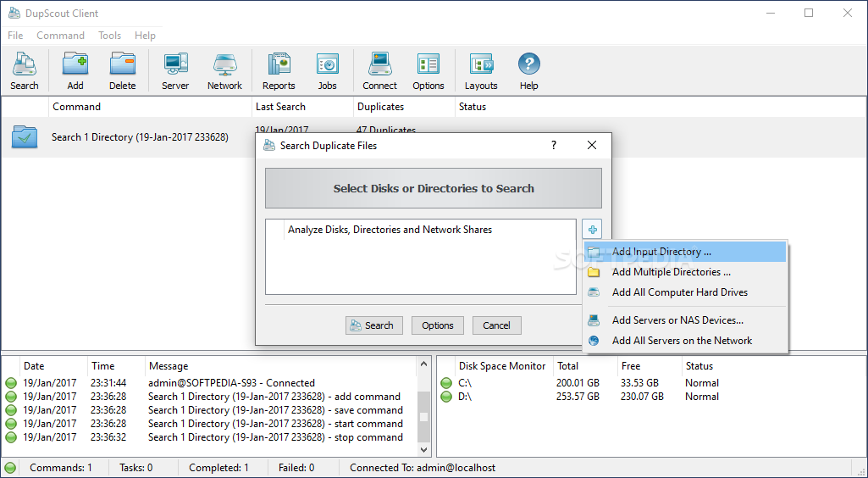The image size is (868, 478).
Task: Click the 253.57 GB total value
Action: point(578,397)
